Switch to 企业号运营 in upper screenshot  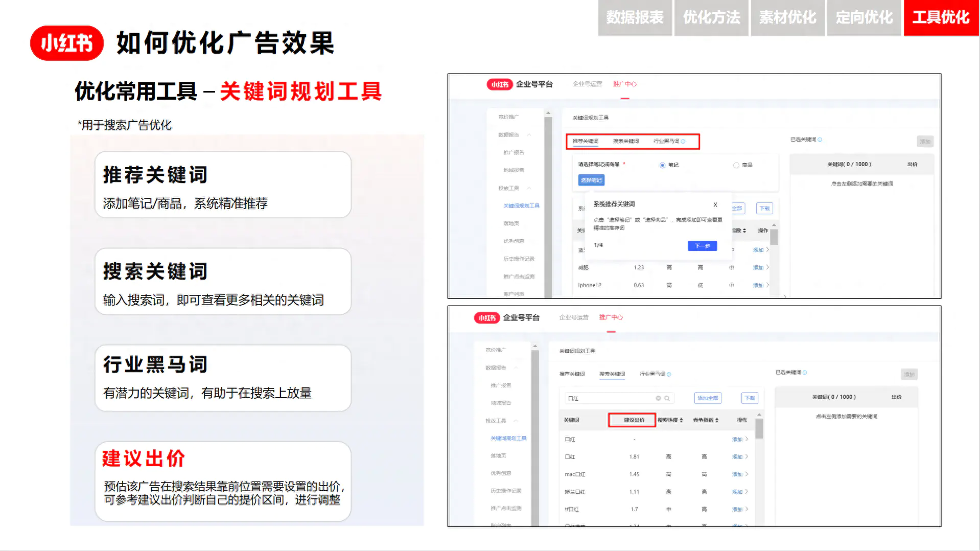coord(587,84)
